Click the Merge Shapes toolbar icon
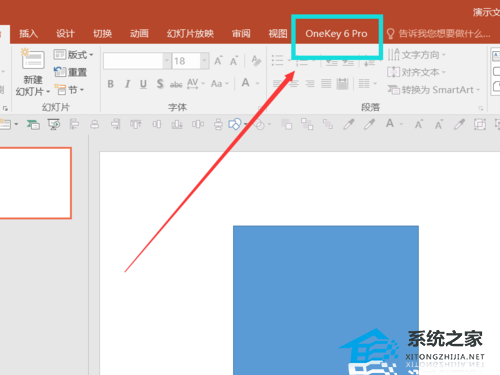The width and height of the screenshot is (500, 375). pos(260,125)
